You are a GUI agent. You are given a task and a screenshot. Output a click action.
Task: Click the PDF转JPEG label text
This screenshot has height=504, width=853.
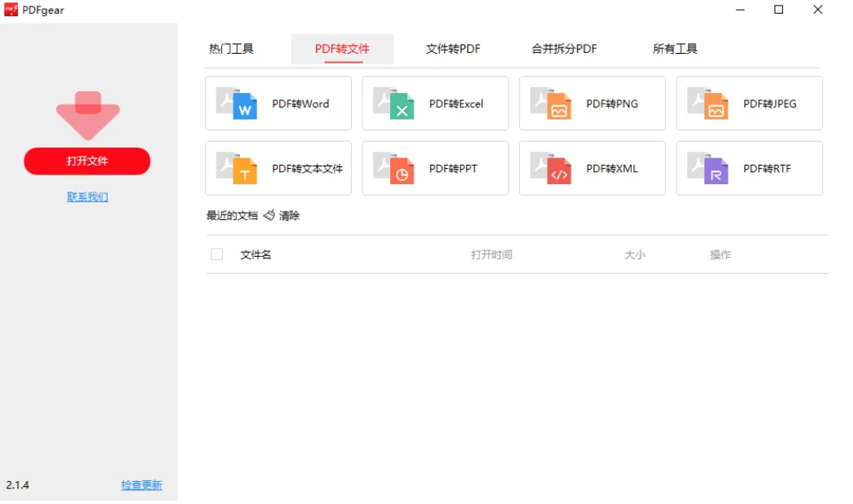point(771,104)
